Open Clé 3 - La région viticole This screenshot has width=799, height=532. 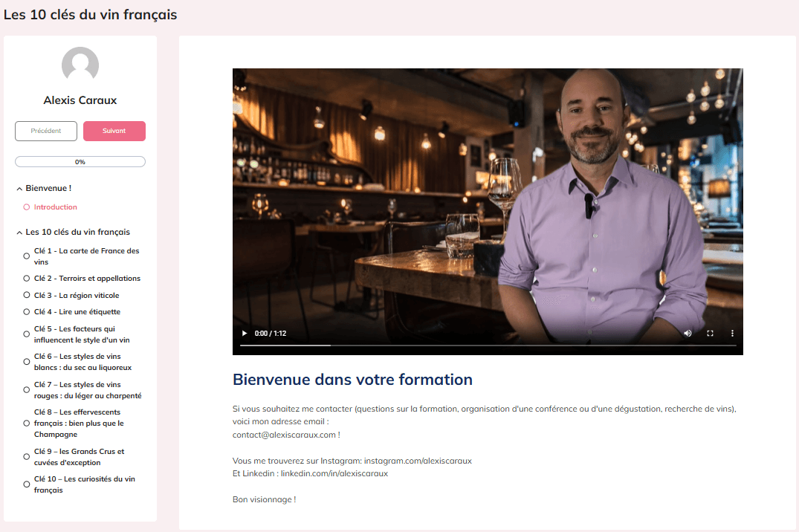(77, 295)
